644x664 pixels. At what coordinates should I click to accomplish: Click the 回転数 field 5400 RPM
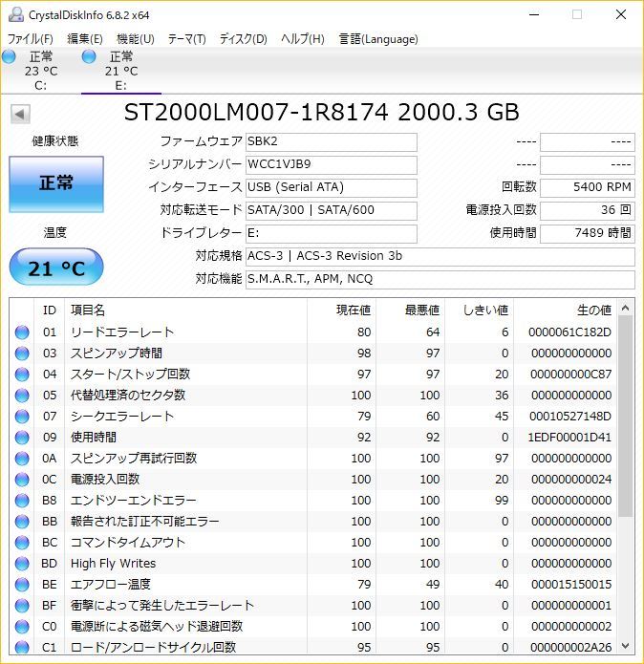(x=588, y=187)
